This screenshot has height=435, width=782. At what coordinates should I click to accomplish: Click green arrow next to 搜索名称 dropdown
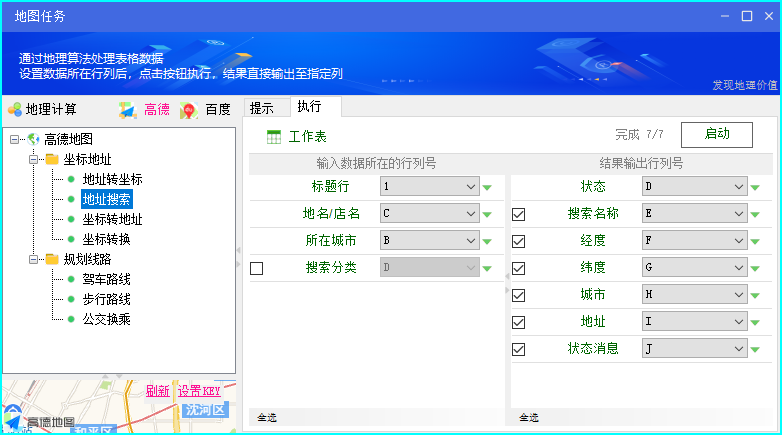755,215
